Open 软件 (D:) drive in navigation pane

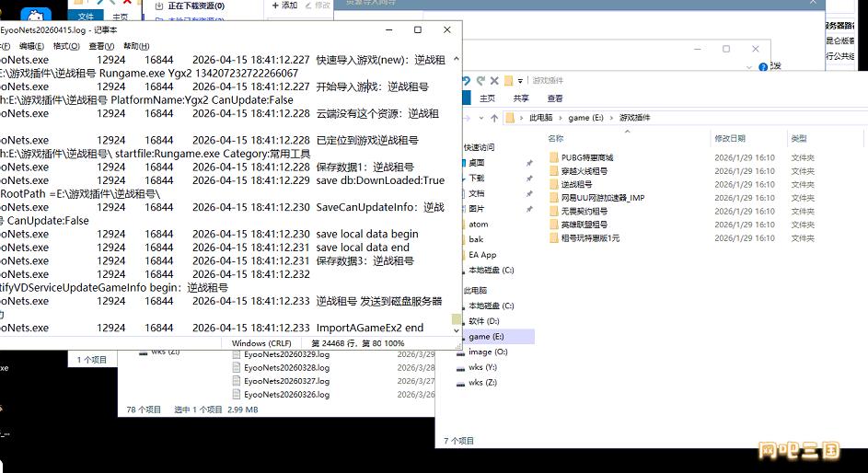(484, 321)
